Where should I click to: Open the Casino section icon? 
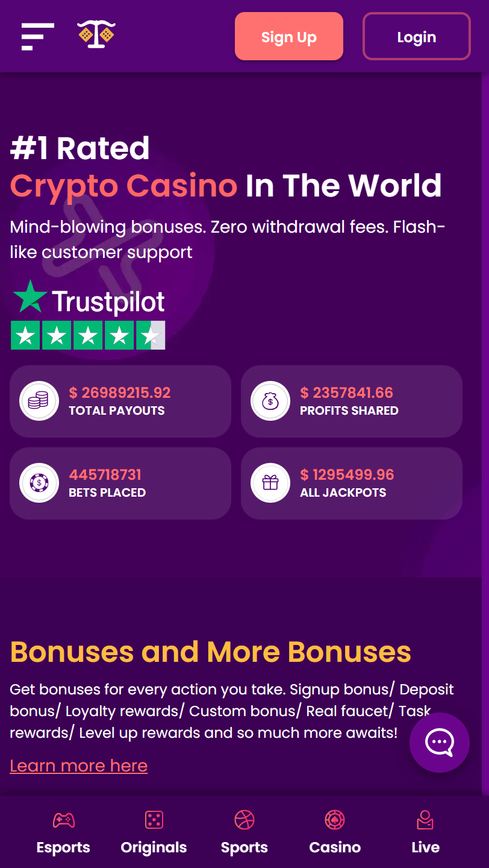coord(335,820)
